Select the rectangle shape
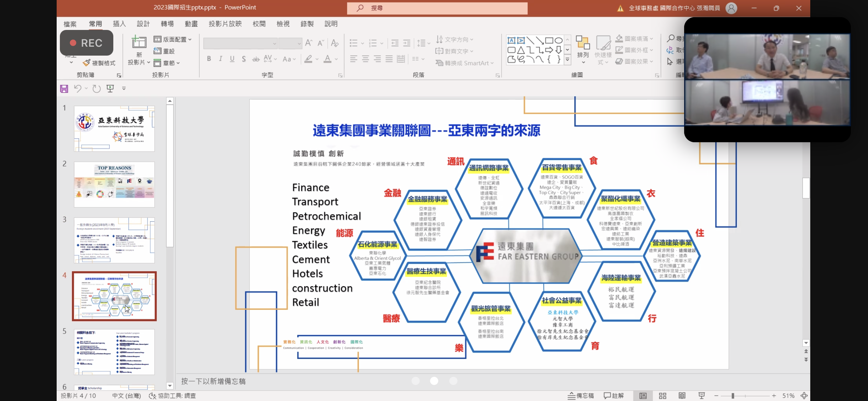This screenshot has height=401, width=868. (x=549, y=40)
